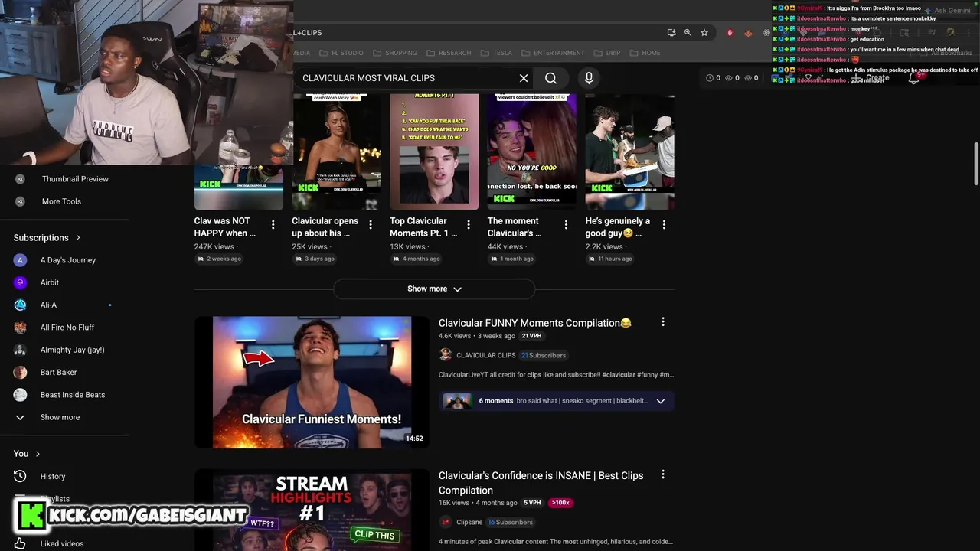Screen dimensions: 980x551
Task: Open the Top Clavicular Moments short thumbnail
Action: pyautogui.click(x=434, y=152)
